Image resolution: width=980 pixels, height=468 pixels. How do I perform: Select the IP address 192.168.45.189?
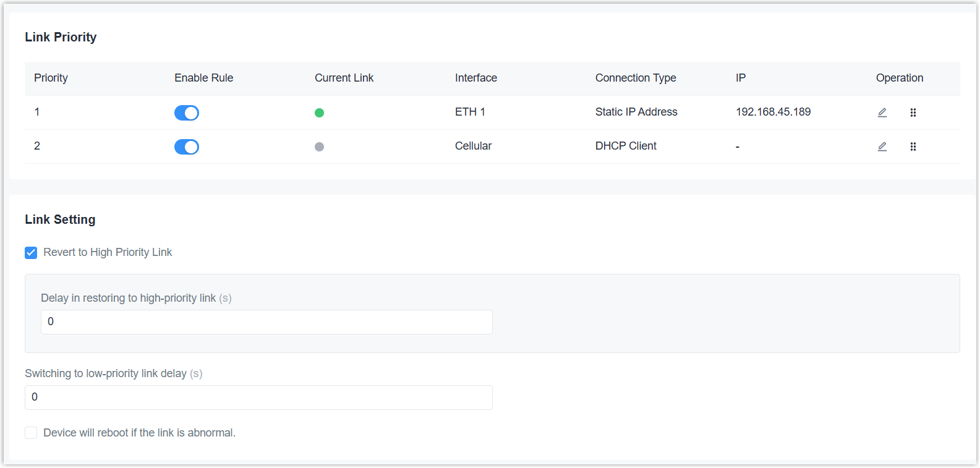pos(773,112)
